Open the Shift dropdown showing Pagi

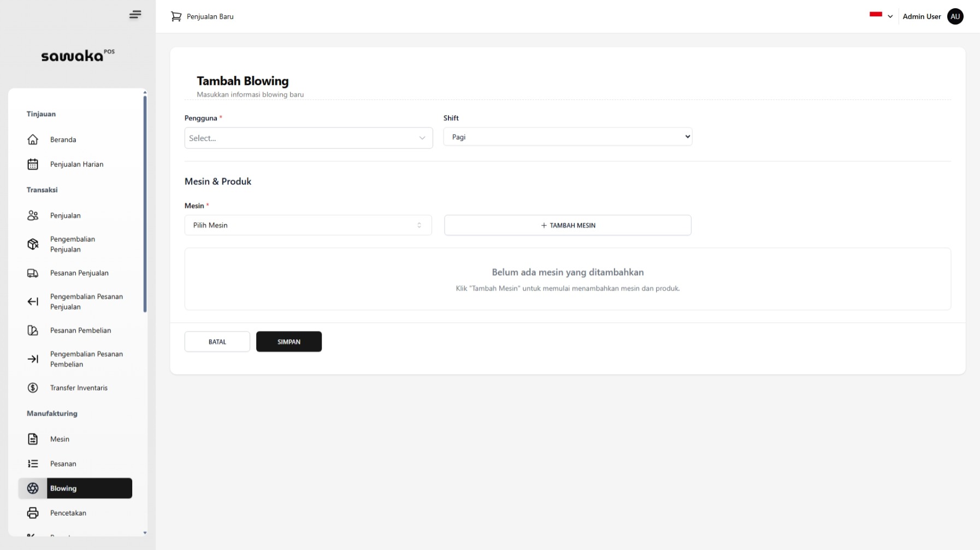(x=567, y=137)
